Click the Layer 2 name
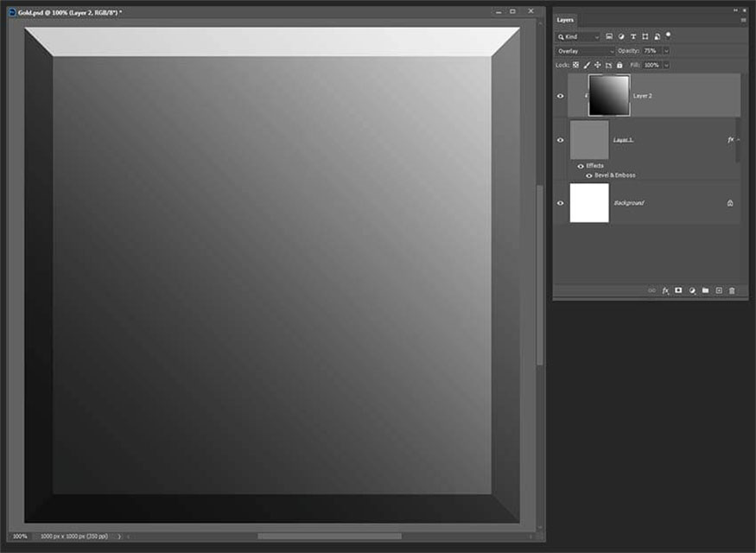Image resolution: width=756 pixels, height=553 pixels. tap(642, 96)
